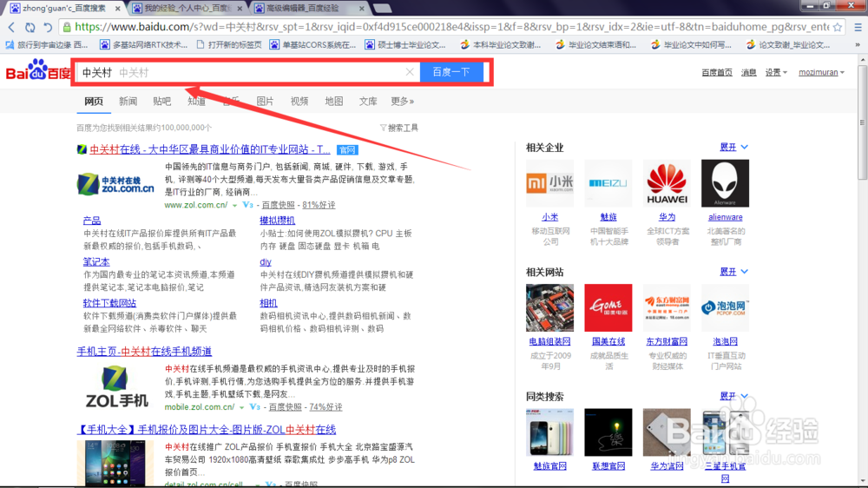The height and width of the screenshot is (488, 868).
Task: Open the 电脑组装网 motherboard thumbnail
Action: (549, 308)
